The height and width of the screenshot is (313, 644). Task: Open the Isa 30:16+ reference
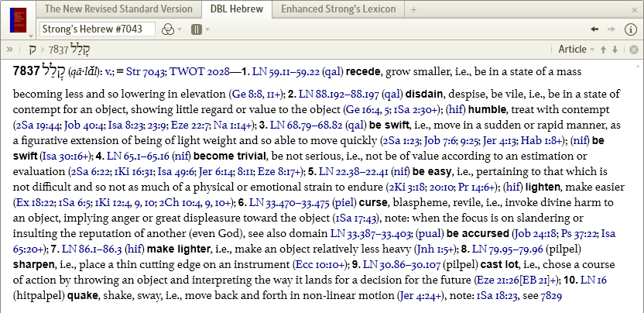pyautogui.click(x=66, y=156)
